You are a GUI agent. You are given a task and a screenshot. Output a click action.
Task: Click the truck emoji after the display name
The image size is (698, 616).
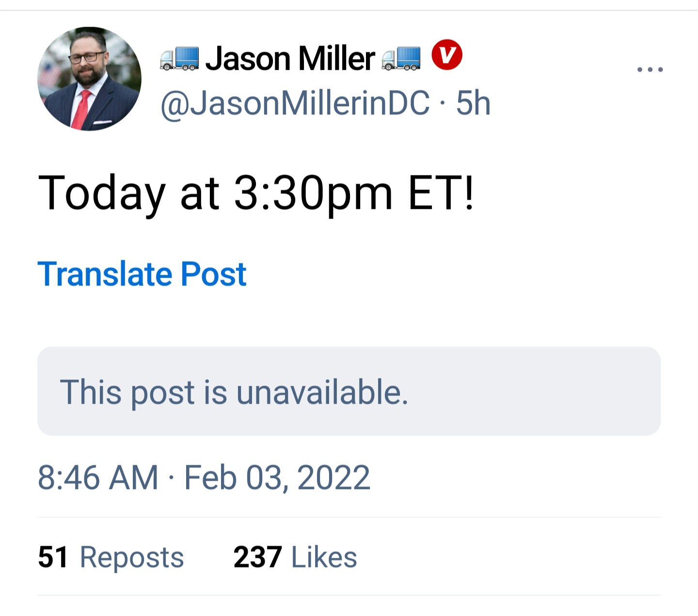click(401, 58)
